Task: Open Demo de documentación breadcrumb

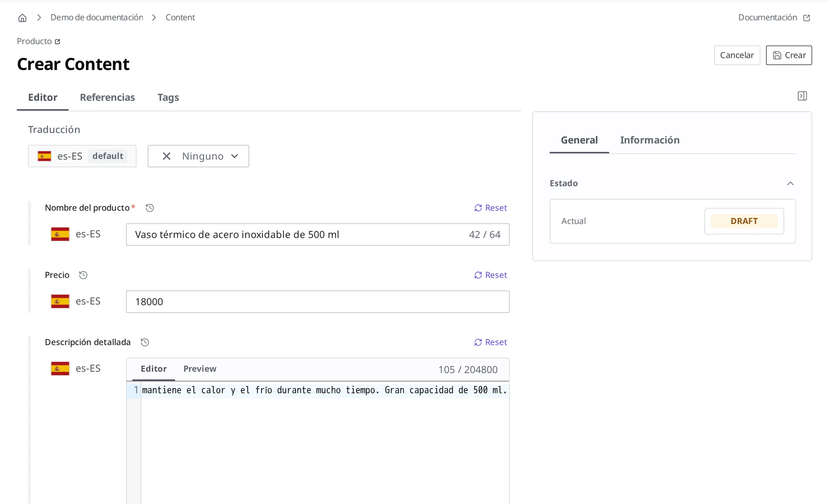Action: point(97,17)
